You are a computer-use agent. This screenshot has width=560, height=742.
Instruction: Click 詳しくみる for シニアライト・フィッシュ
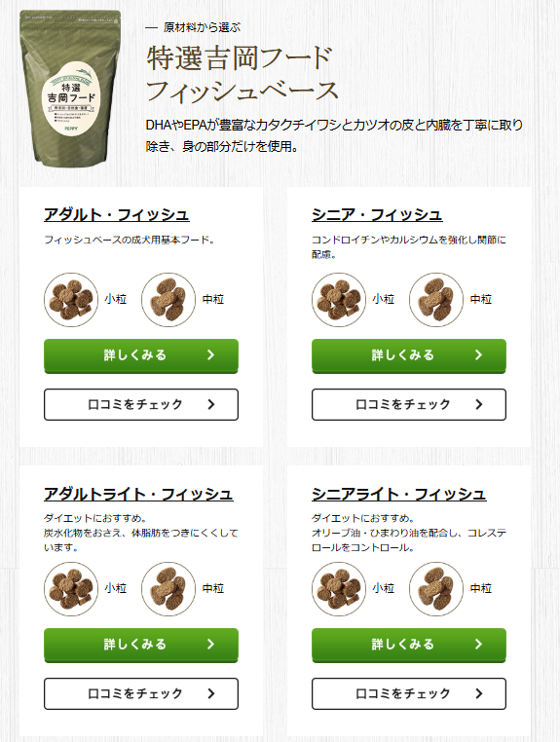[x=409, y=645]
